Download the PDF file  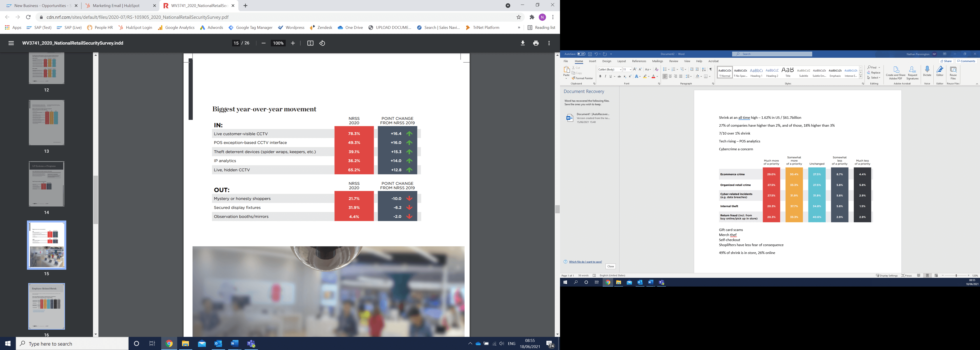tap(523, 43)
